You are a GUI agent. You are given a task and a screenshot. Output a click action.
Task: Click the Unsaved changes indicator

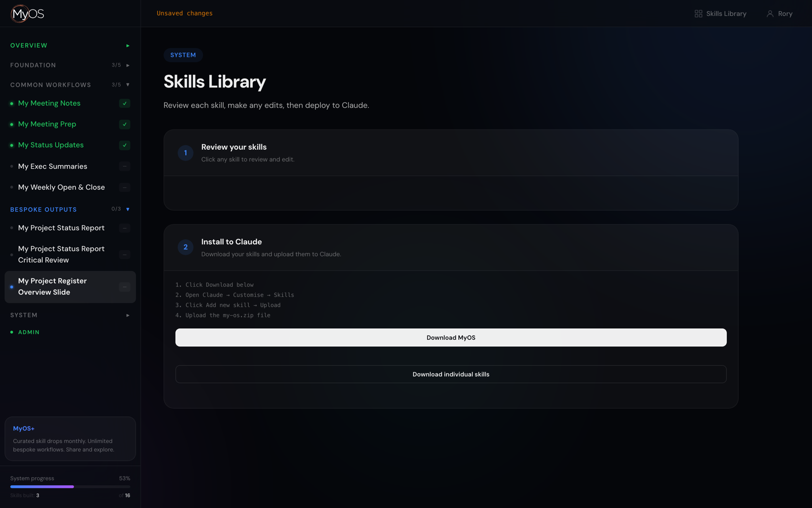point(185,13)
